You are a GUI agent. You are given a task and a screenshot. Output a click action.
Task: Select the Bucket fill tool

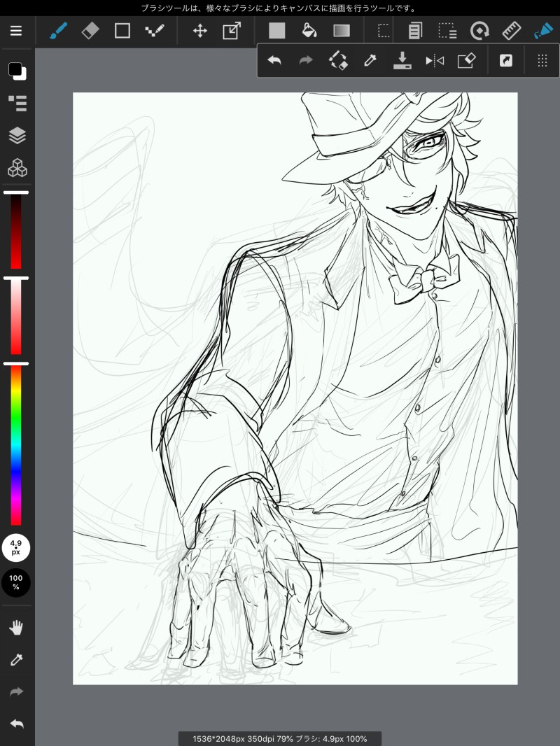click(x=309, y=31)
